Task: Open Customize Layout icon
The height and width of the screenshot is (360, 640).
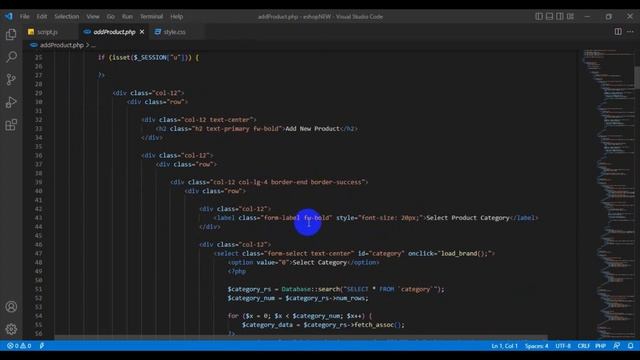Action: 571,16
